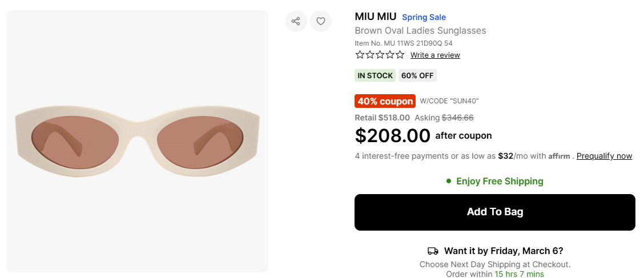Click the SUN40 coupon code text

pyautogui.click(x=449, y=101)
